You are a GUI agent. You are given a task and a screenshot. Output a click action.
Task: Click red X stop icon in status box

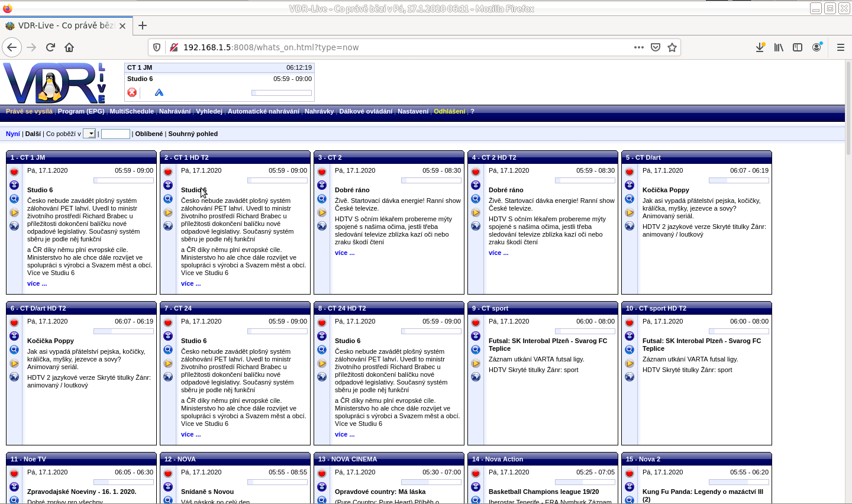coord(132,92)
